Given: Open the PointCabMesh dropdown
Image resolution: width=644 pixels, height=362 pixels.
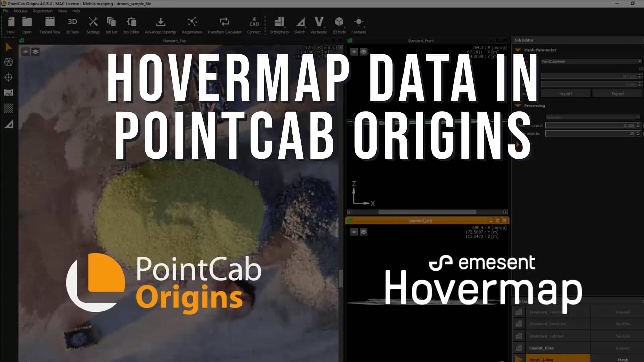Looking at the screenshot, I should coord(590,61).
